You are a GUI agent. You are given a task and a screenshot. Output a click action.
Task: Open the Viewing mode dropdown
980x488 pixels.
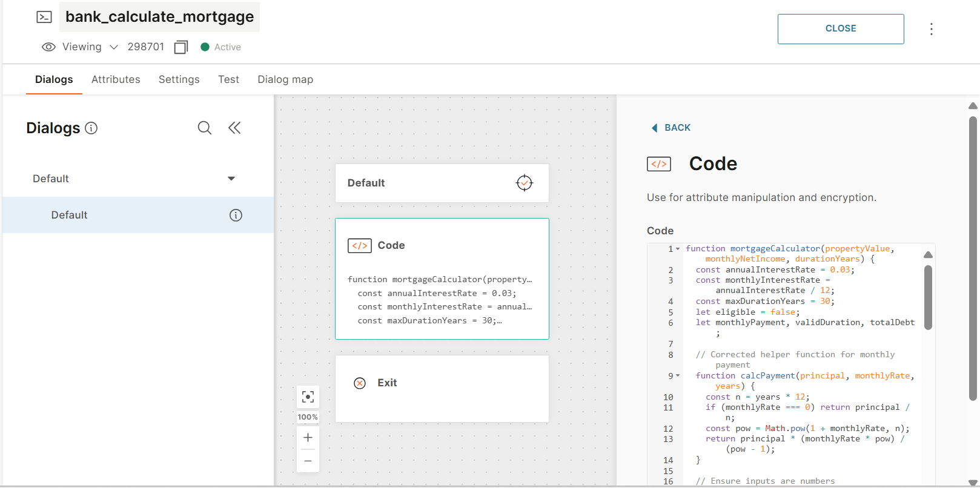113,47
